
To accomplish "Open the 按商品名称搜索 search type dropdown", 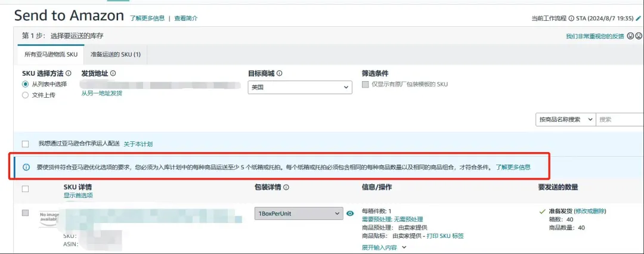I will pyautogui.click(x=565, y=119).
